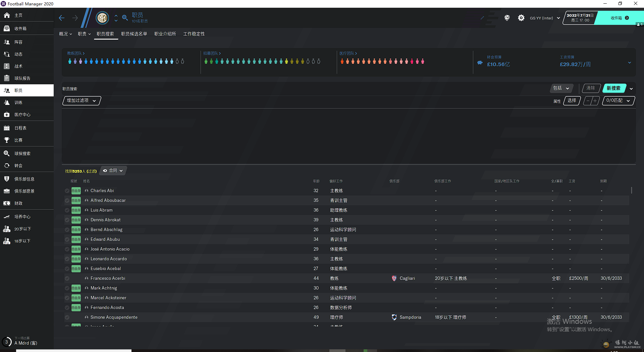This screenshot has width=644, height=352.
Task: Open the 20岁以下 under-20 squad icon
Action: point(7,229)
